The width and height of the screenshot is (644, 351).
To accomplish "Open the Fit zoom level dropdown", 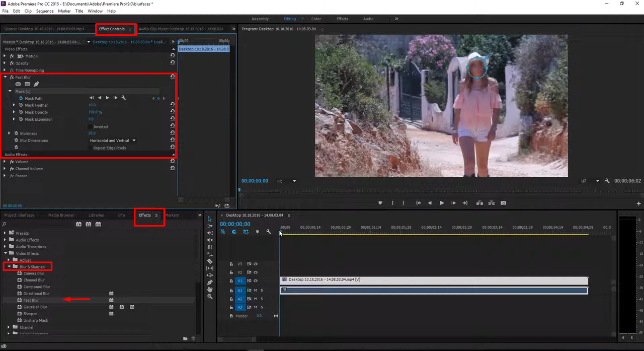I will tap(287, 181).
